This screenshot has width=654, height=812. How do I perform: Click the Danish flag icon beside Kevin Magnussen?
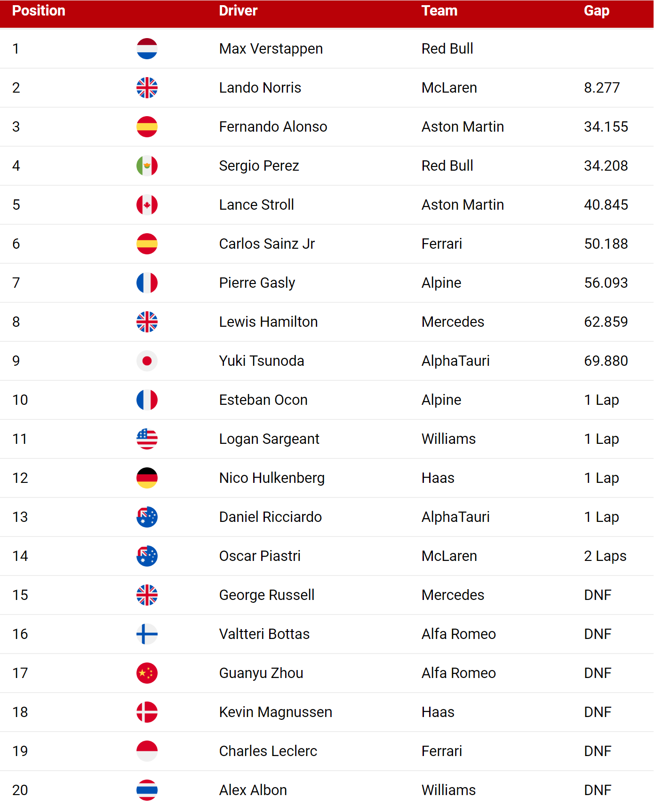point(147,712)
